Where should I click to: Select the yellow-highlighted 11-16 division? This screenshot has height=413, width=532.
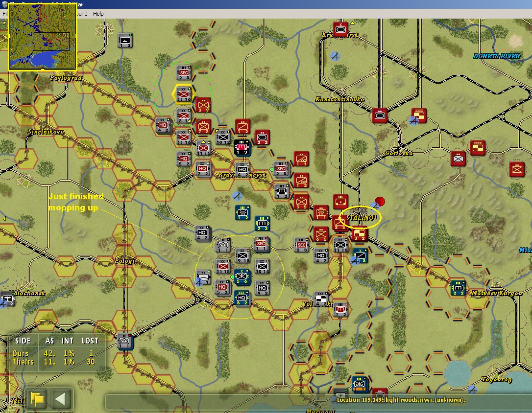pyautogui.click(x=184, y=94)
